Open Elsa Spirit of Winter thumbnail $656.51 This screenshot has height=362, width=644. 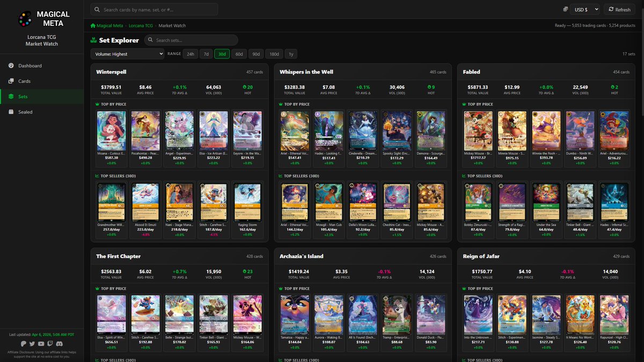tap(111, 315)
